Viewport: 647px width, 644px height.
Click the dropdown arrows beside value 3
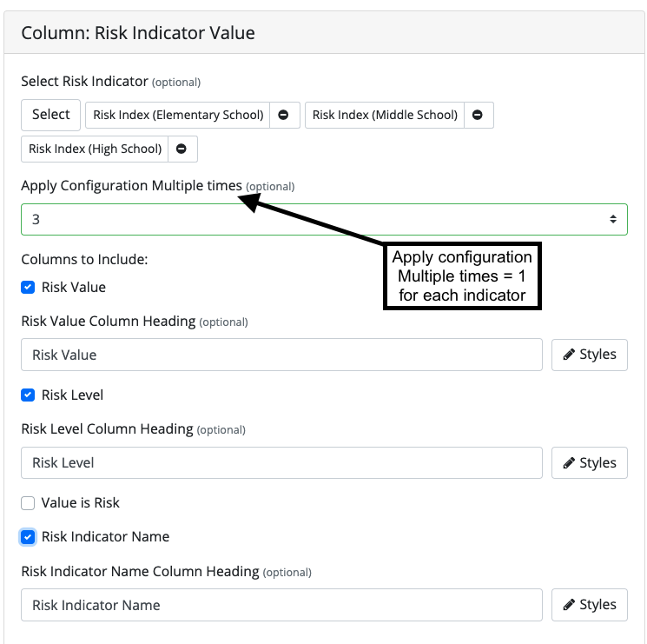[x=613, y=219]
